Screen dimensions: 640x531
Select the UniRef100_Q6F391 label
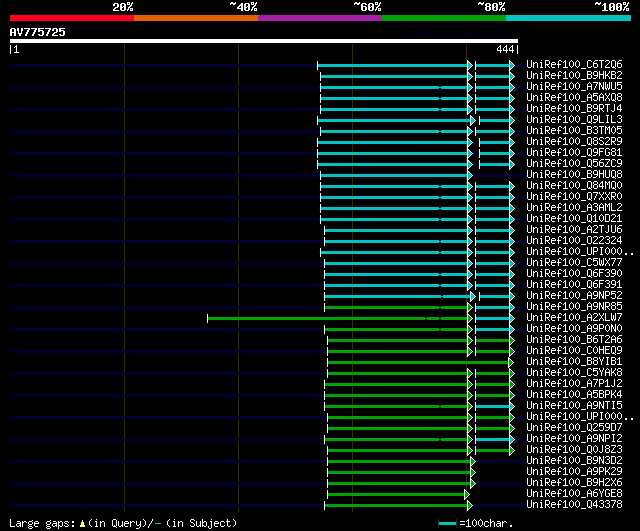click(574, 285)
